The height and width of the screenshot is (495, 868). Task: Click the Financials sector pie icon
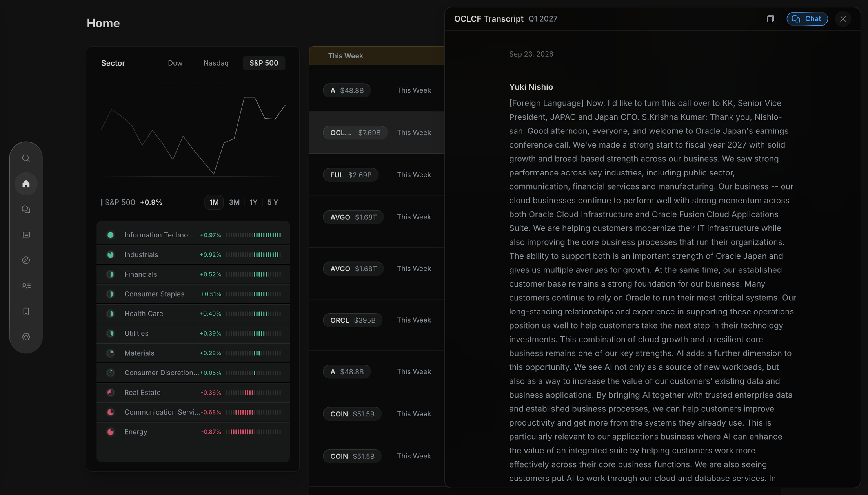click(x=111, y=274)
